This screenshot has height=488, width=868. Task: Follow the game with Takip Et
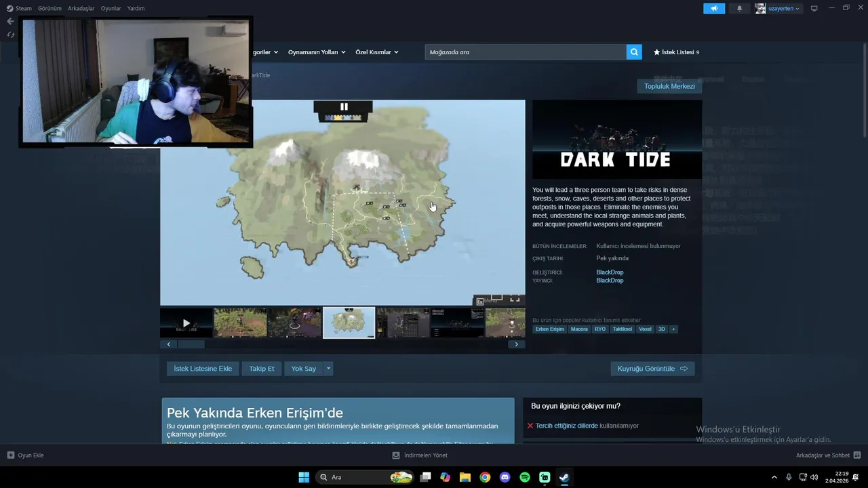(x=262, y=369)
